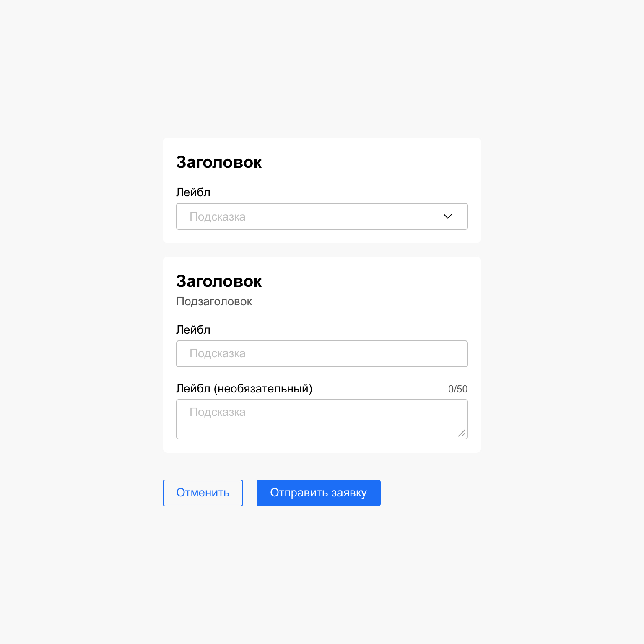Screen dimensions: 644x644
Task: Click the Заголовок heading in the first card
Action: pos(218,162)
